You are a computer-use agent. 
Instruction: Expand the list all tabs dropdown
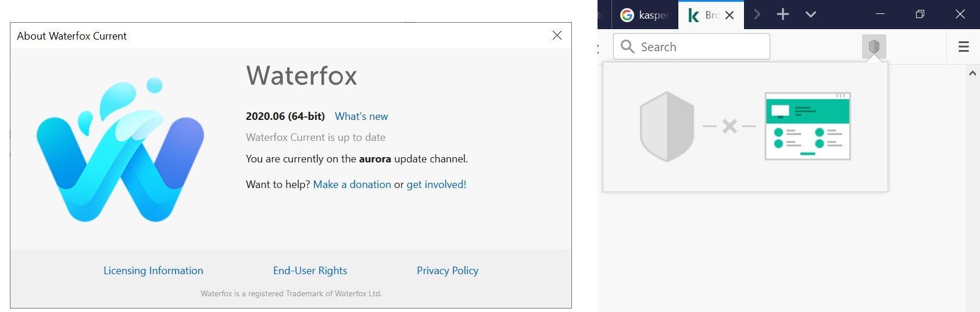(x=811, y=15)
